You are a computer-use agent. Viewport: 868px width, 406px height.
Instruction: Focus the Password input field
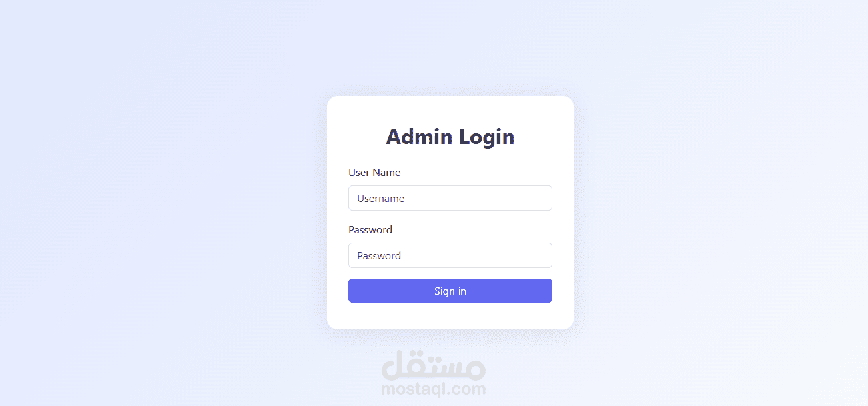[450, 255]
